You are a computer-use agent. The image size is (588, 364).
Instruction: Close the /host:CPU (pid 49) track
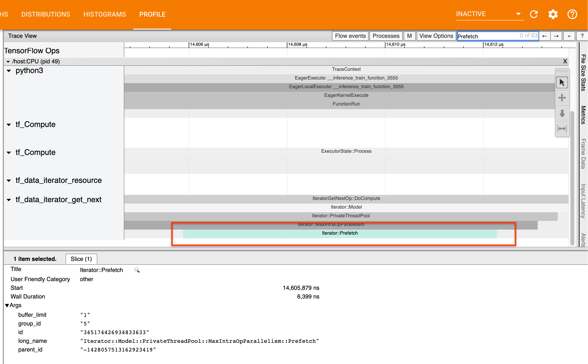tap(565, 61)
